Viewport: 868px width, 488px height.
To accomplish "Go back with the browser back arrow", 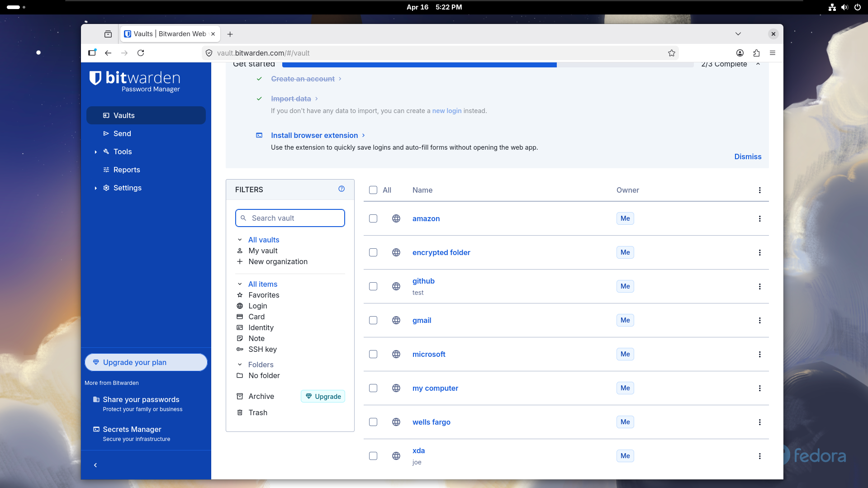I will pos(108,53).
